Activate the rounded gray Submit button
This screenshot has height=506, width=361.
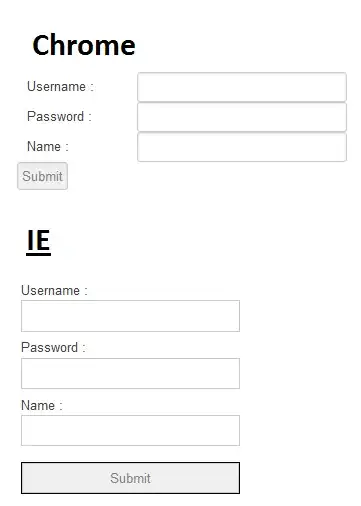click(x=42, y=176)
